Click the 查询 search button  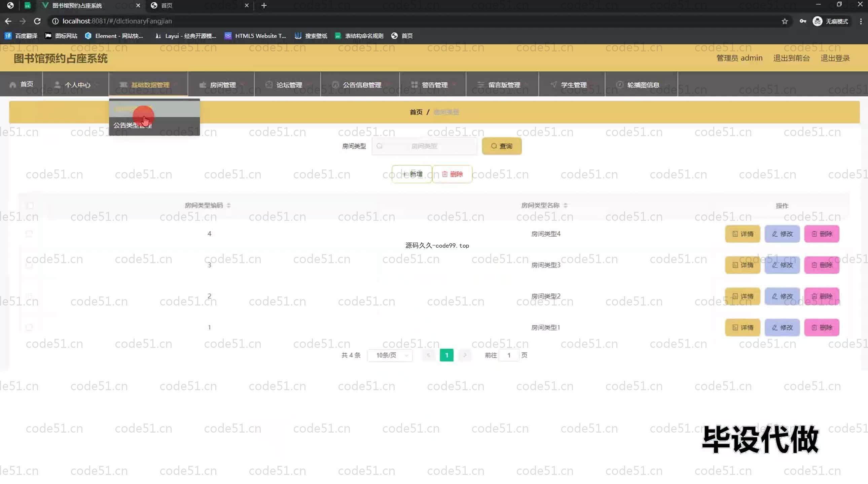pos(502,146)
